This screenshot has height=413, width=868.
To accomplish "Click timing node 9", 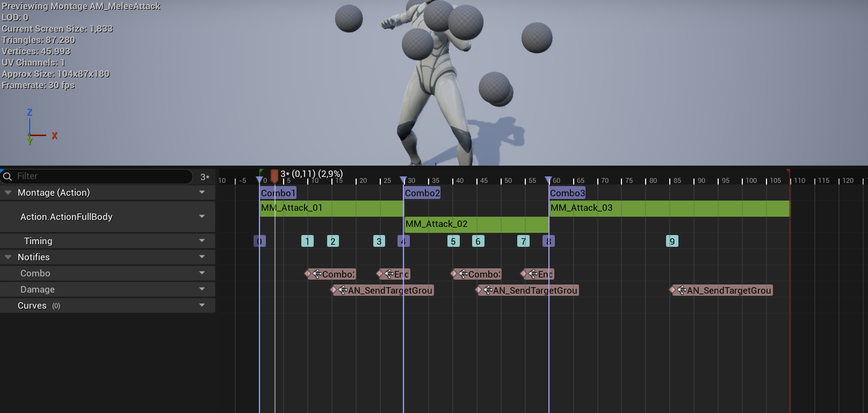I will tap(672, 241).
